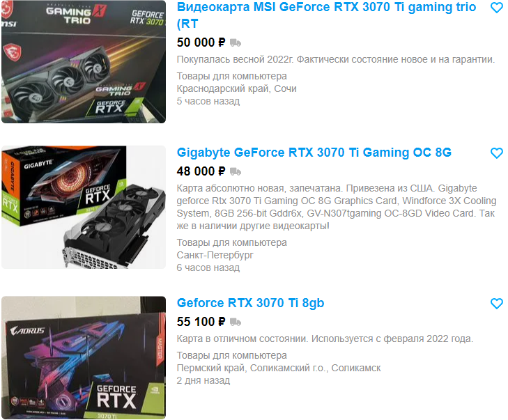Click the Gigabyte listing description text

(x=337, y=207)
